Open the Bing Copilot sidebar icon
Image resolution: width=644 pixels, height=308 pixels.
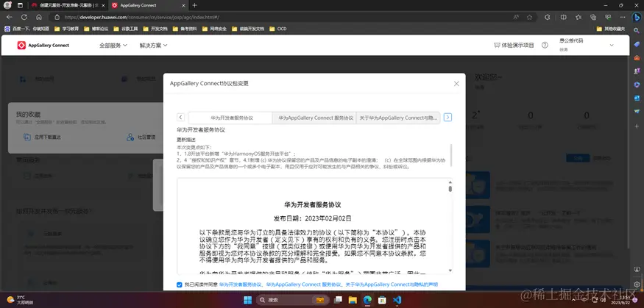(637, 17)
